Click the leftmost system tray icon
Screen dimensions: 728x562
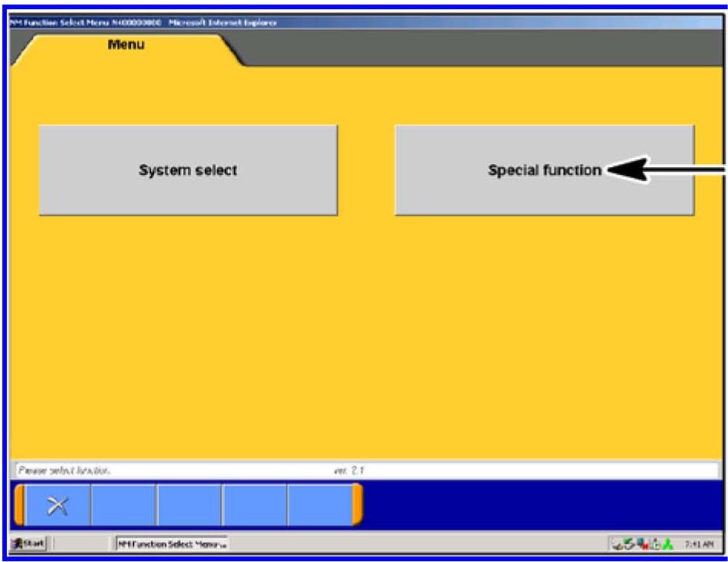coord(617,544)
